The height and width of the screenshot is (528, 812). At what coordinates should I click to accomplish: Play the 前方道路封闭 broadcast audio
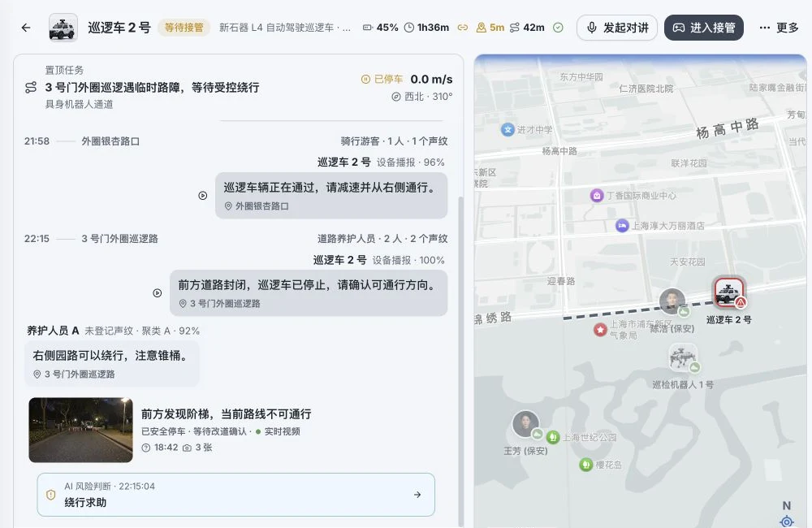point(158,292)
